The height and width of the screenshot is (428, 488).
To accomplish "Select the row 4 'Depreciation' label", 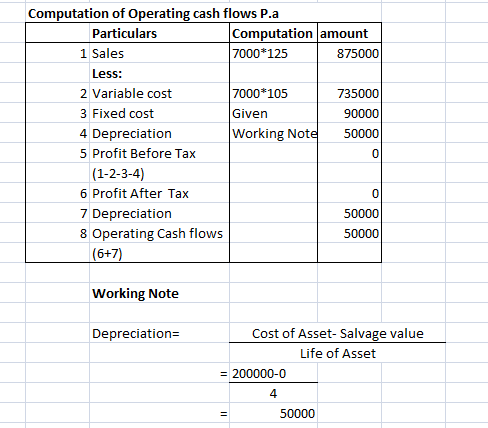I will point(132,133).
